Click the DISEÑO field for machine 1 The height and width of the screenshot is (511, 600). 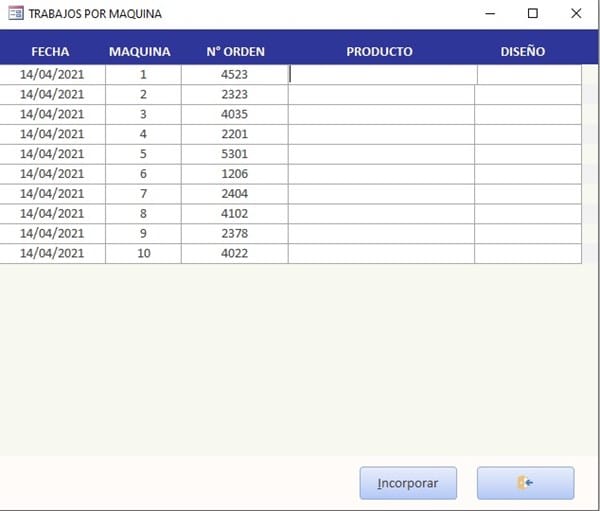pyautogui.click(x=528, y=74)
